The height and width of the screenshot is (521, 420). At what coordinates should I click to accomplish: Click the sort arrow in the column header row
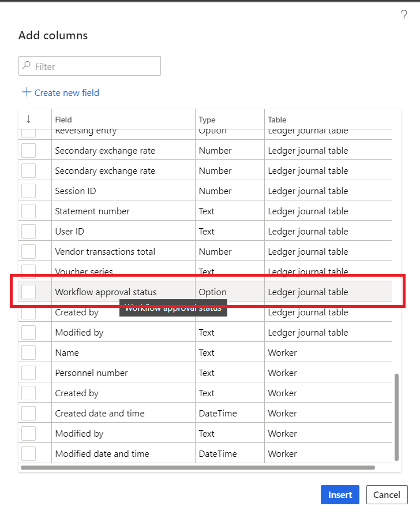30,119
